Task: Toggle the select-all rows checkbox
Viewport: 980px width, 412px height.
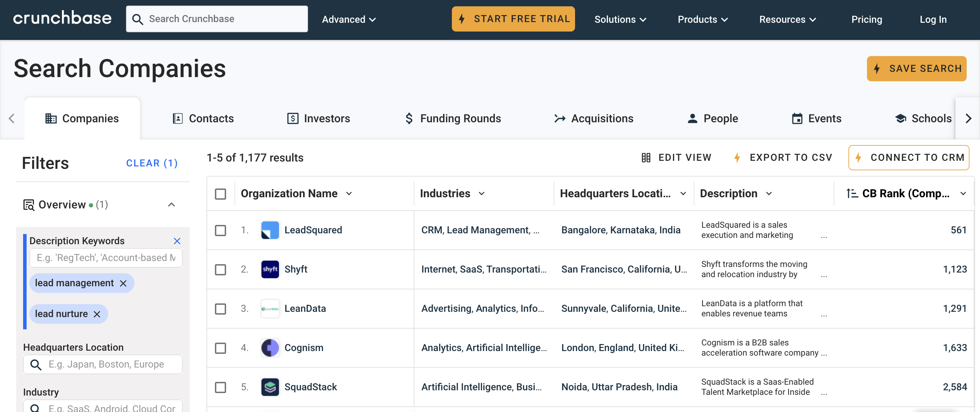Action: (220, 194)
